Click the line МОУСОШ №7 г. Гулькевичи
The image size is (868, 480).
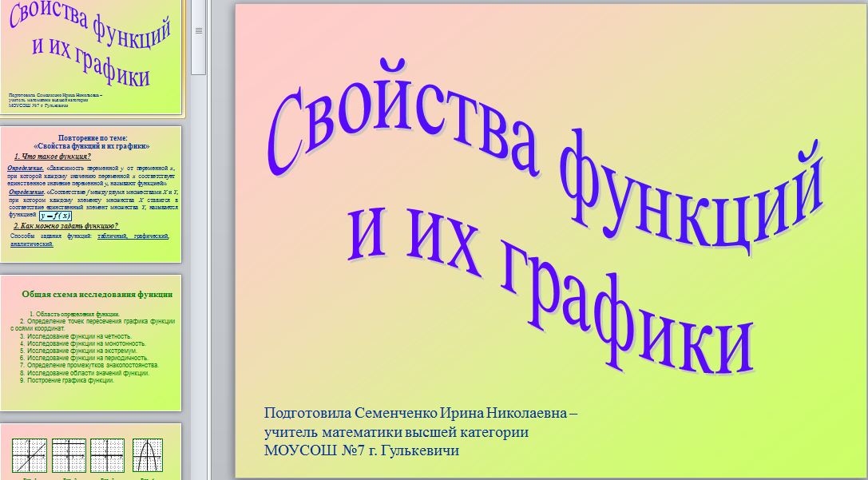coord(362,450)
